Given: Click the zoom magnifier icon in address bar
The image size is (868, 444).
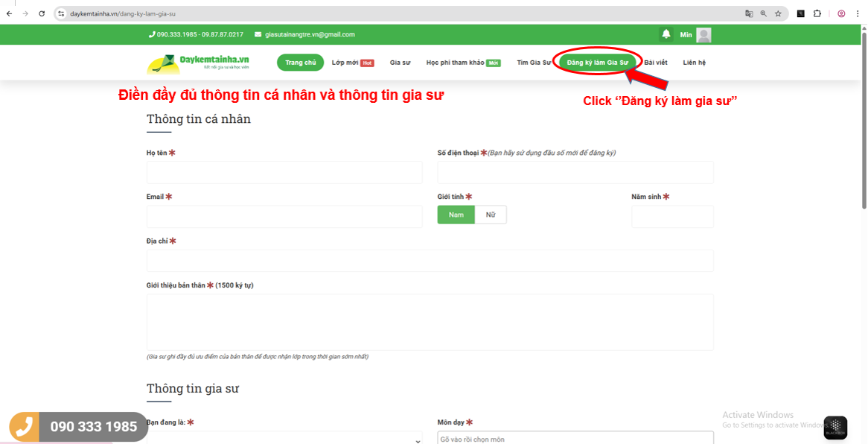Looking at the screenshot, I should click(x=764, y=13).
